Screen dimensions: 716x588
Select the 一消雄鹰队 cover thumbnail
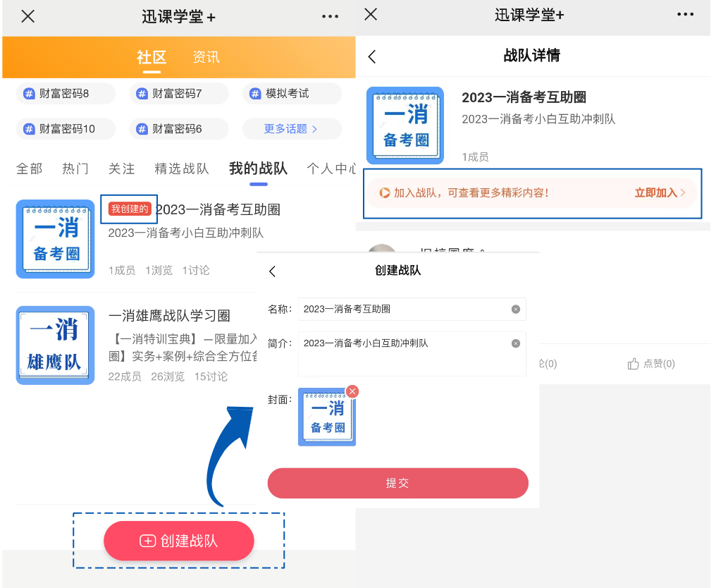tap(55, 345)
